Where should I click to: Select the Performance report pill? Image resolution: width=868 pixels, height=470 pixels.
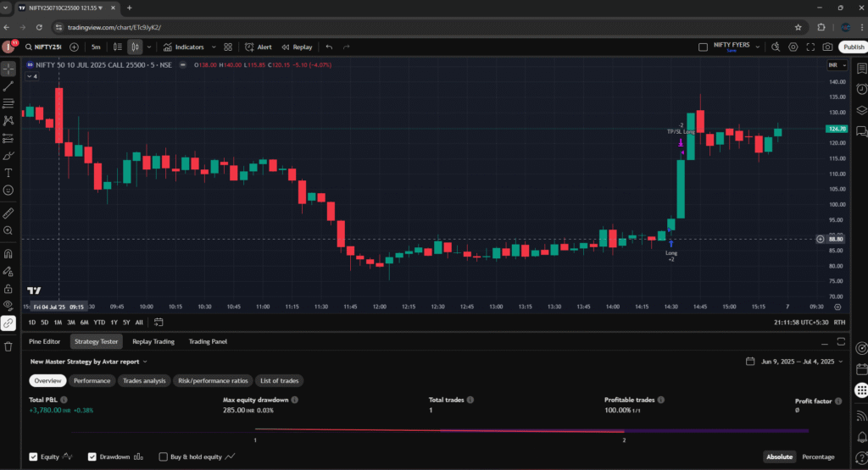click(x=92, y=381)
